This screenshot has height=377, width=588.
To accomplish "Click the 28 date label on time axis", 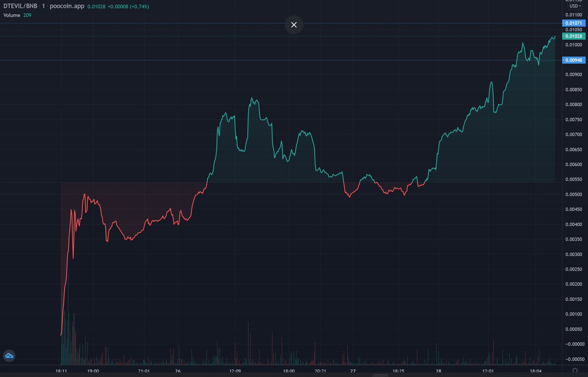I will tap(439, 371).
